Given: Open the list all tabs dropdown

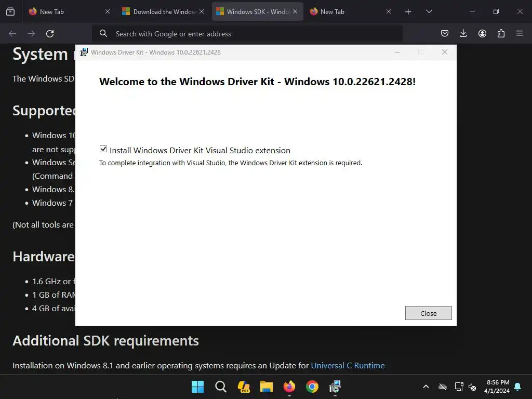Looking at the screenshot, I should (x=429, y=11).
